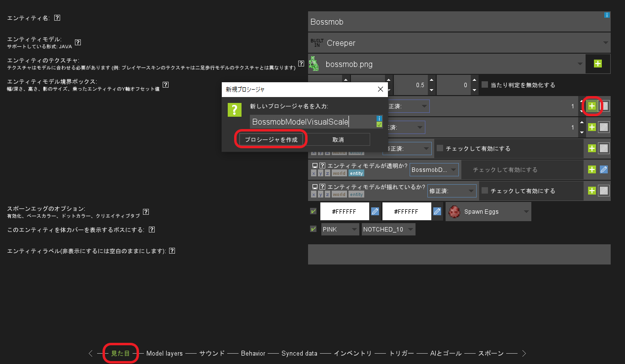Click the first #FFFFFF color field

(x=344, y=211)
